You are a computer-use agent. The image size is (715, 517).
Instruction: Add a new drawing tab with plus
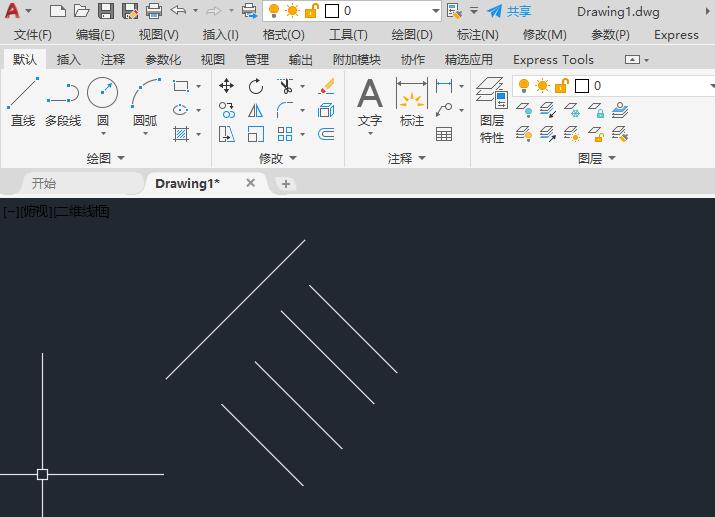pyautogui.click(x=286, y=184)
